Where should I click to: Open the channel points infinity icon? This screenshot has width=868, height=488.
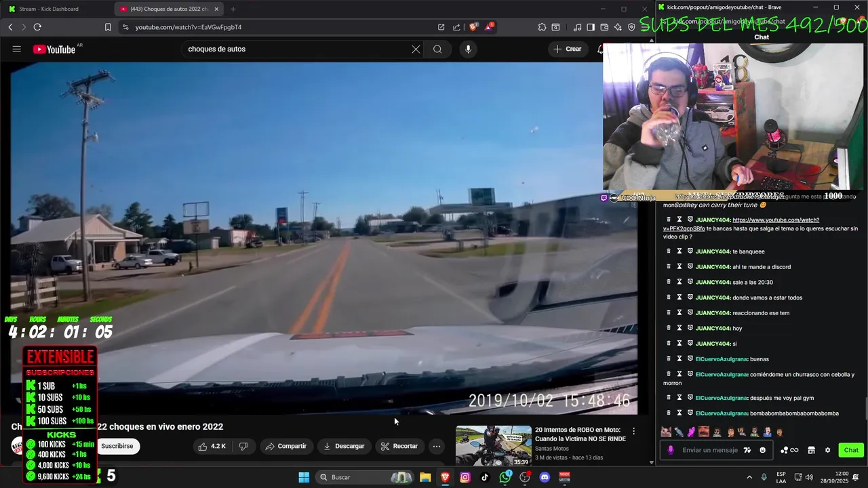[x=789, y=450]
